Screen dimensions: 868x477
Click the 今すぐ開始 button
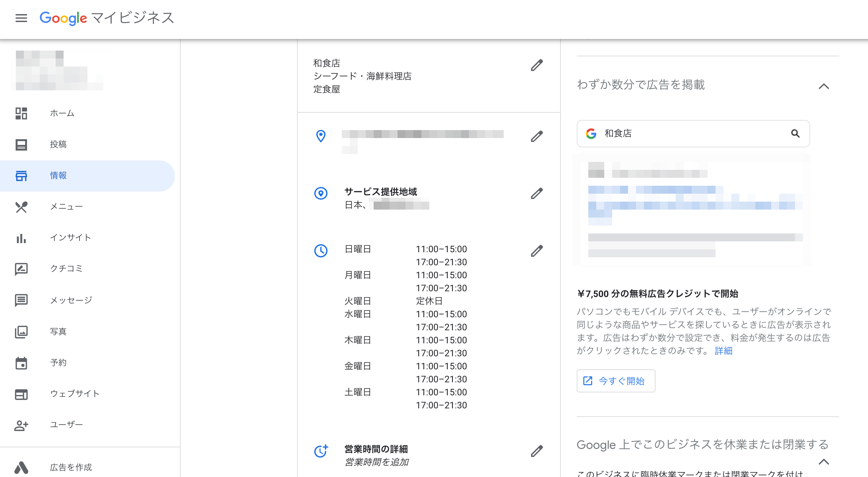click(x=616, y=381)
